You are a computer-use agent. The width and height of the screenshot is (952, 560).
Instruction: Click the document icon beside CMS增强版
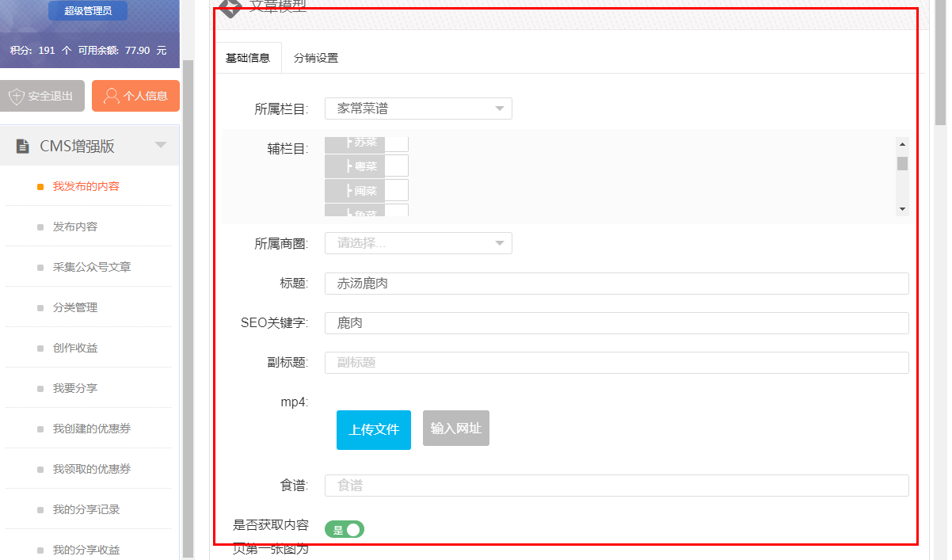[x=22, y=146]
